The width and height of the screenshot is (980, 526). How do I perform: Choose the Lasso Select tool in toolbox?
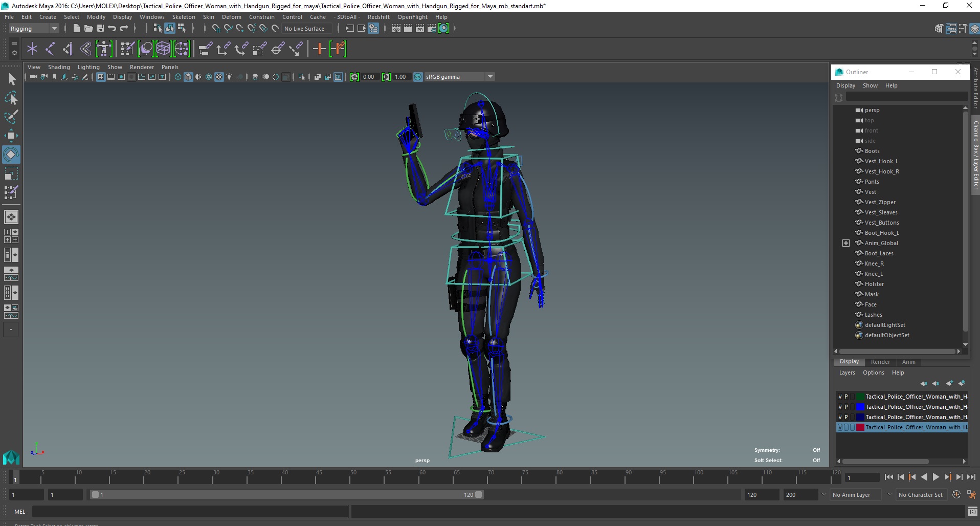11,97
